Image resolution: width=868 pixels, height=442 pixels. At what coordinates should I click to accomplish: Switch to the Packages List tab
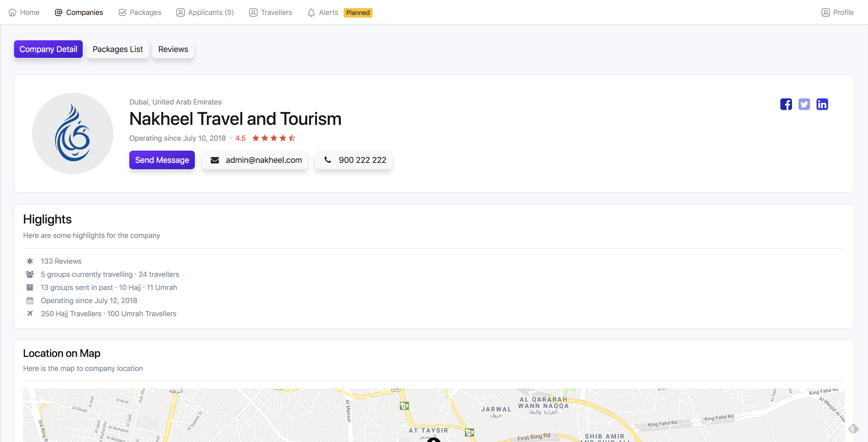[x=118, y=49]
